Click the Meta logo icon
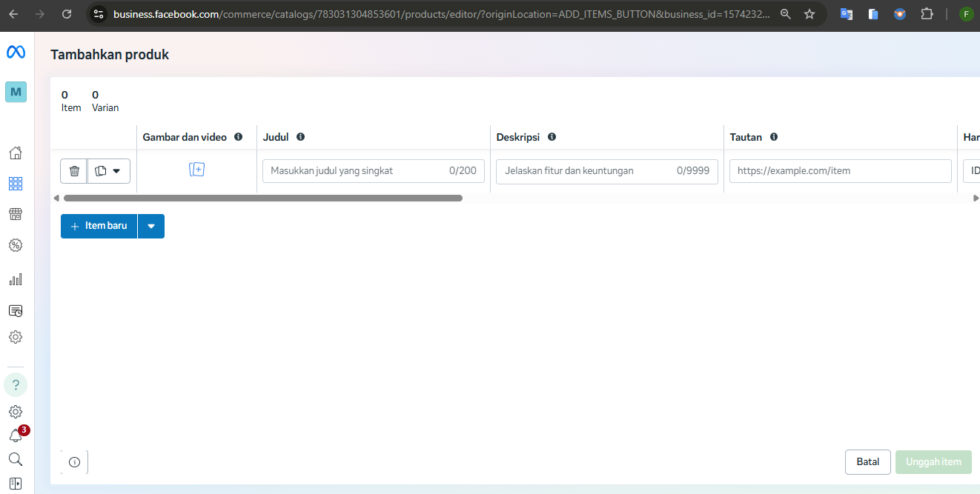 (x=16, y=52)
